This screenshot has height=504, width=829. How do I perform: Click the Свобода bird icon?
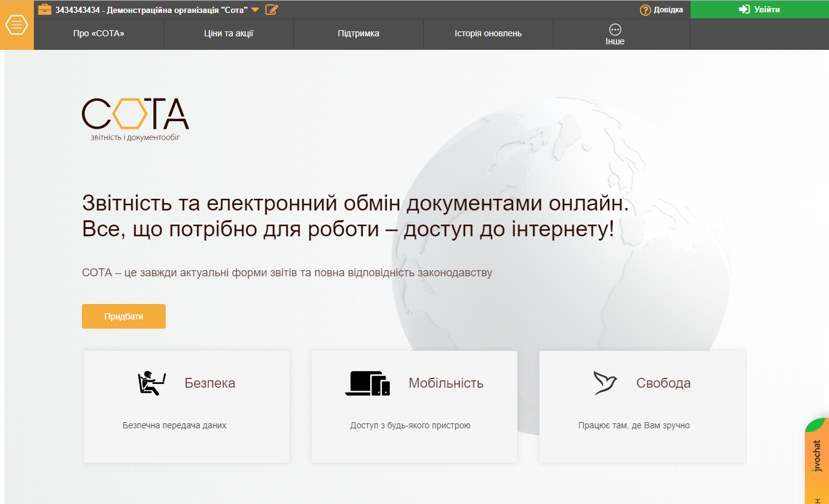605,383
